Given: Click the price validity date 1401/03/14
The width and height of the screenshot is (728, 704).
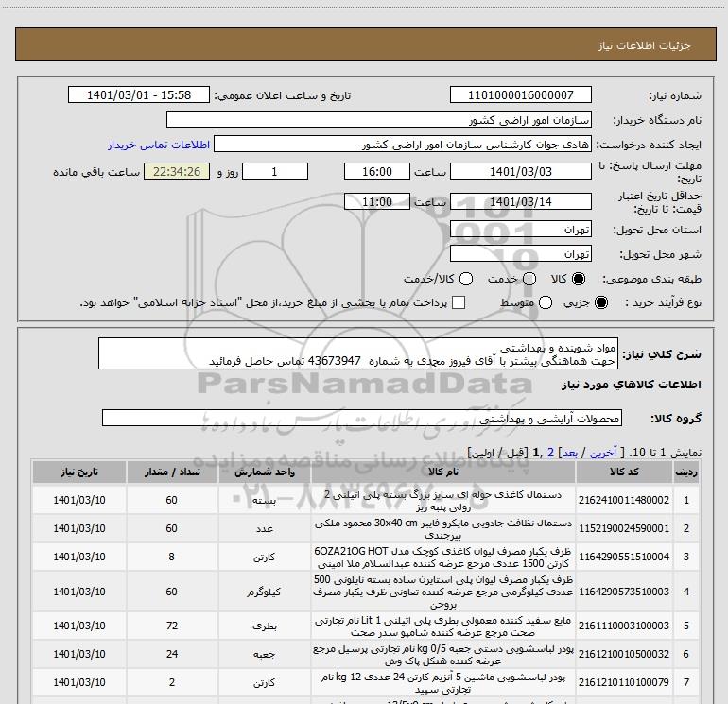Looking at the screenshot, I should pyautogui.click(x=520, y=201).
